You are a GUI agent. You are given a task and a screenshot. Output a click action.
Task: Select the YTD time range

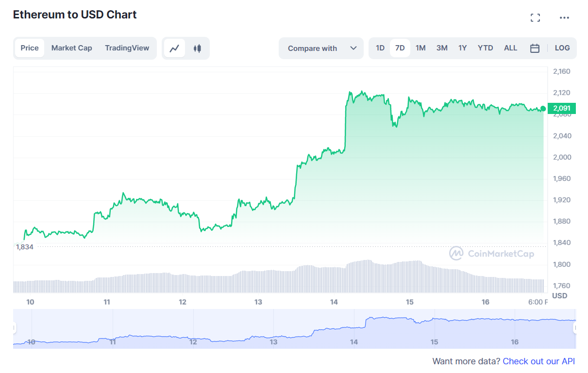point(485,48)
